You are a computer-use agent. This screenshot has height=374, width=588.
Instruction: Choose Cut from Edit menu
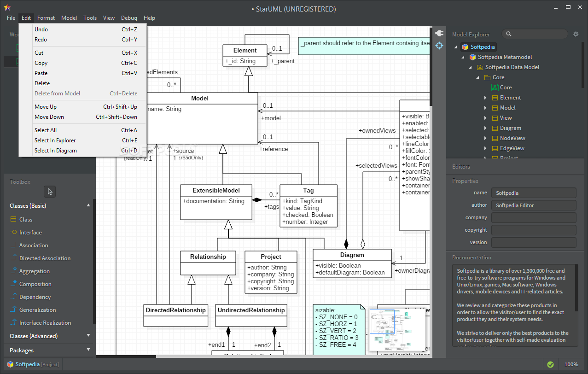83,53
